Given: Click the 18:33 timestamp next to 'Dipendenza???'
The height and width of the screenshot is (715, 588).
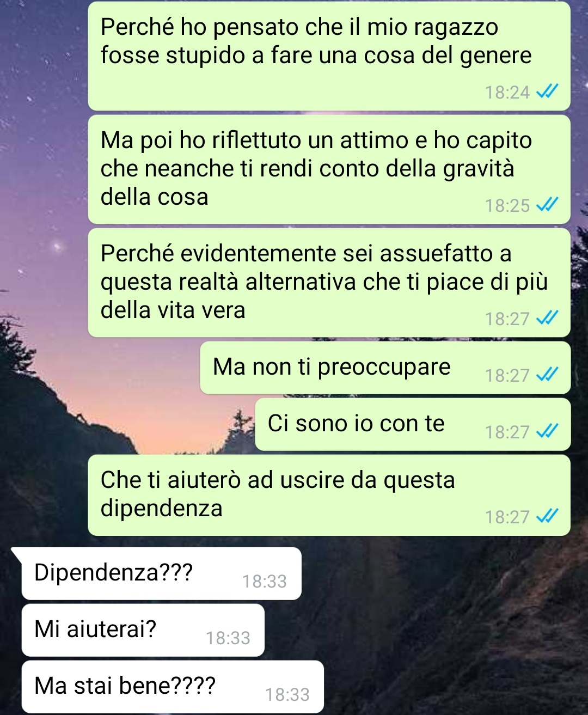Looking at the screenshot, I should click(x=265, y=582).
